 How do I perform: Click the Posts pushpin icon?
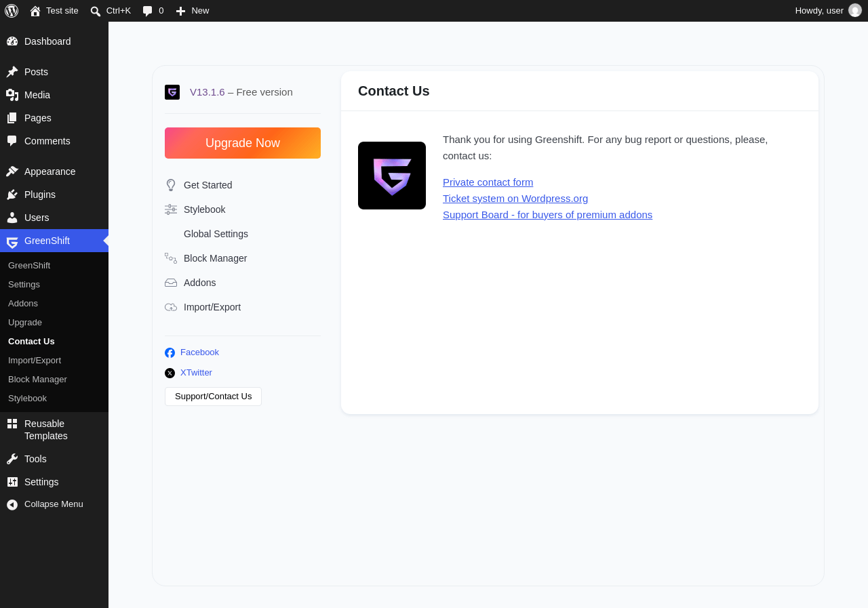[12, 72]
